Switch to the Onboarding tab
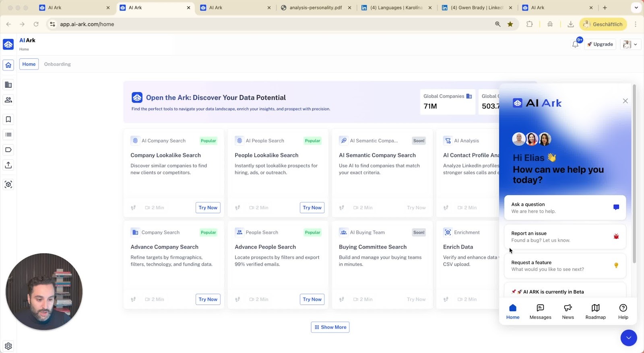Screen dimensions: 644x353 (x=58, y=64)
